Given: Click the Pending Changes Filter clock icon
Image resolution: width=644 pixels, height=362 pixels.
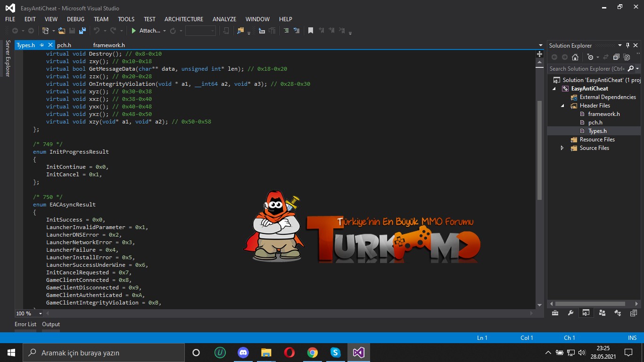Looking at the screenshot, I should coord(590,57).
